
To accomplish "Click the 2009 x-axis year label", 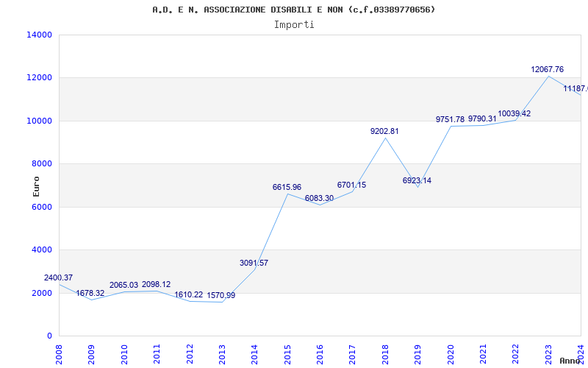I will coord(91,354).
